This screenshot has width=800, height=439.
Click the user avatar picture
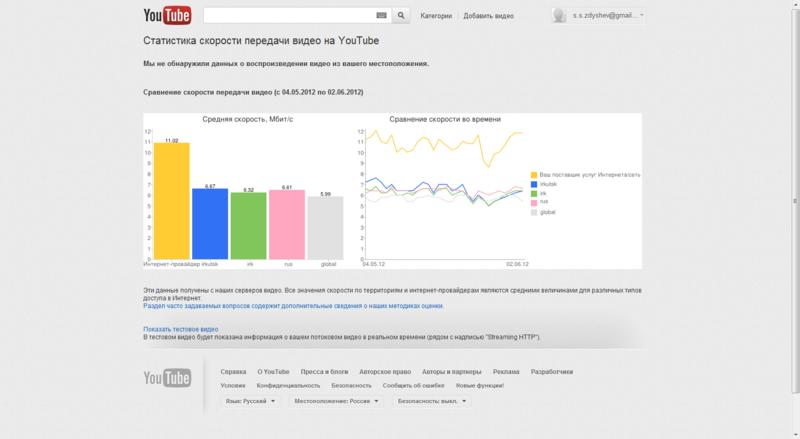pyautogui.click(x=559, y=15)
